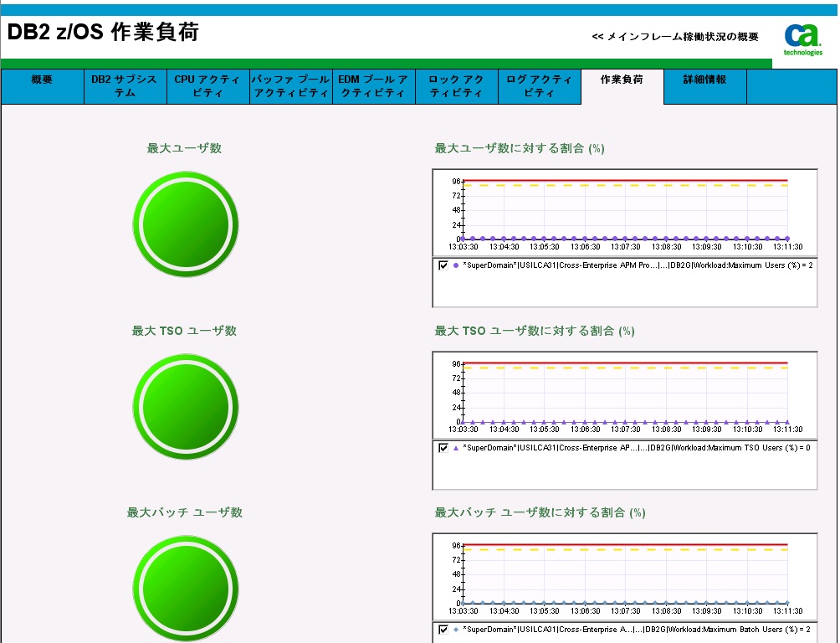This screenshot has height=643, width=840.
Task: Open the DB2 サブシステム tab
Action: tap(125, 86)
